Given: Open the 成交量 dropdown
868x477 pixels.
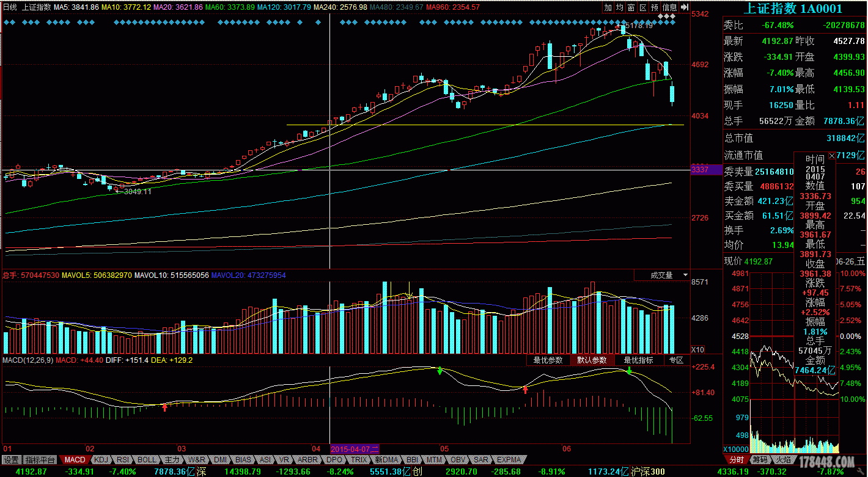Looking at the screenshot, I should pyautogui.click(x=662, y=275).
